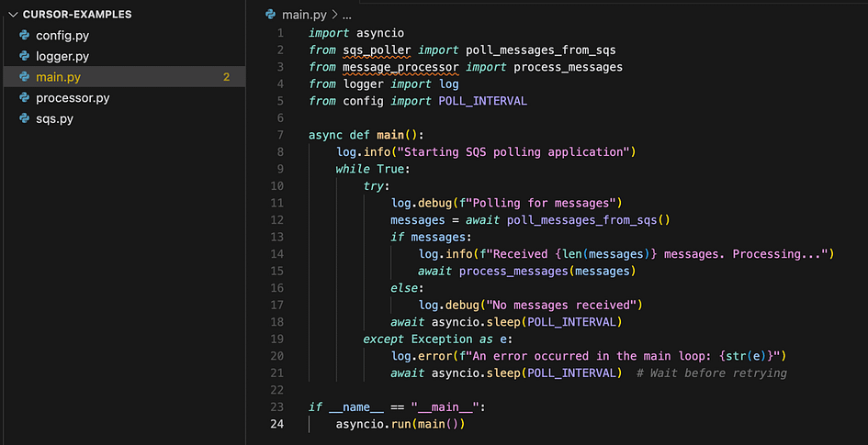This screenshot has height=445, width=868.
Task: Click the Python icon beside sqs.py
Action: click(x=24, y=118)
